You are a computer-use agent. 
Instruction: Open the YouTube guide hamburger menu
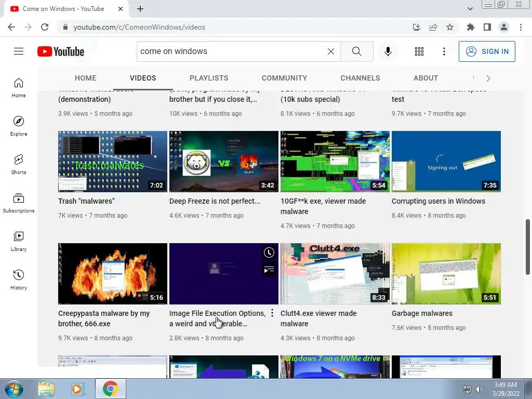tap(19, 51)
